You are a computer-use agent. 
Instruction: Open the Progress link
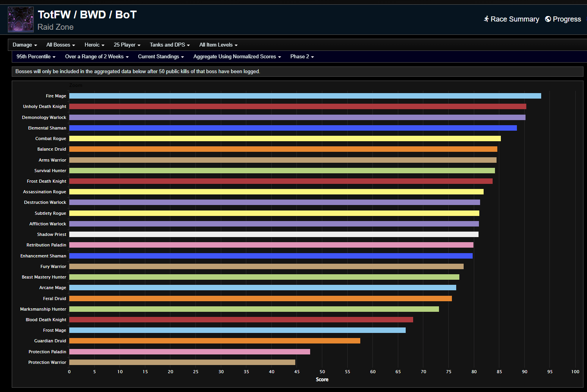click(x=567, y=19)
